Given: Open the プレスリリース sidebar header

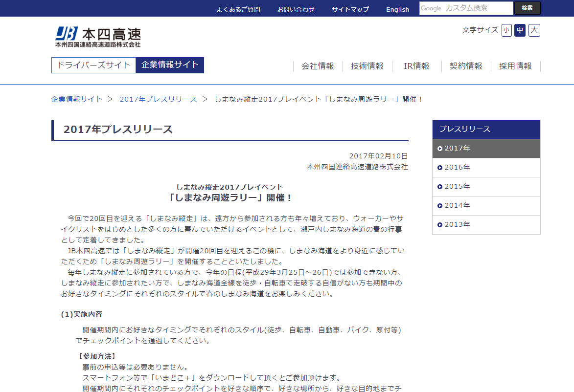Looking at the screenshot, I should pos(486,130).
